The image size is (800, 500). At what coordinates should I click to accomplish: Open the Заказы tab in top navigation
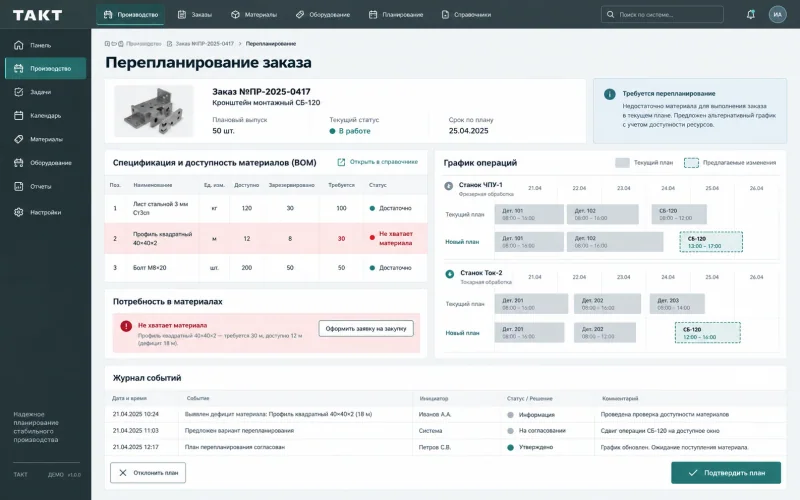194,15
